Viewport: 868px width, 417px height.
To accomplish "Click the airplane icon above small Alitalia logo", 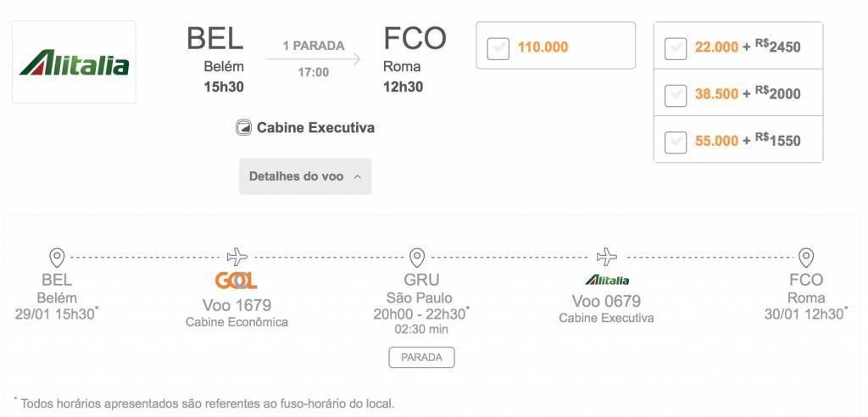I will 607,257.
